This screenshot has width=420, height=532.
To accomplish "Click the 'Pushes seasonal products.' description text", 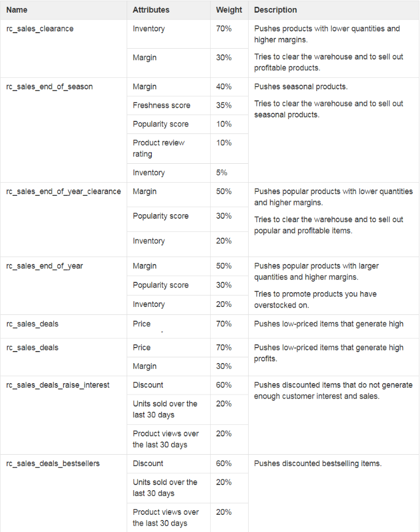I will tap(301, 87).
